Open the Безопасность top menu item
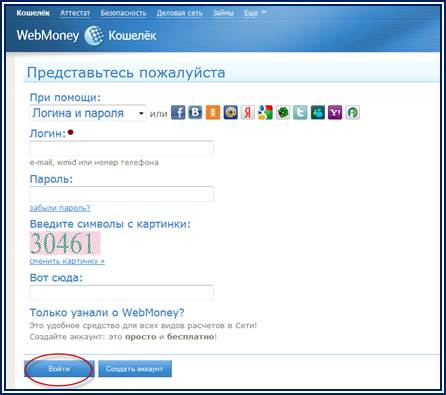Image resolution: width=446 pixels, height=395 pixels. pos(123,13)
